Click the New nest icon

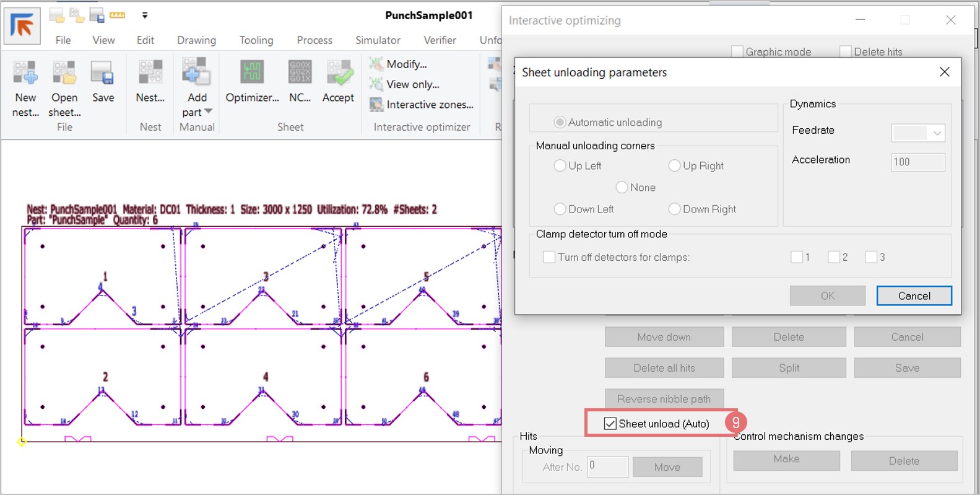tap(25, 73)
